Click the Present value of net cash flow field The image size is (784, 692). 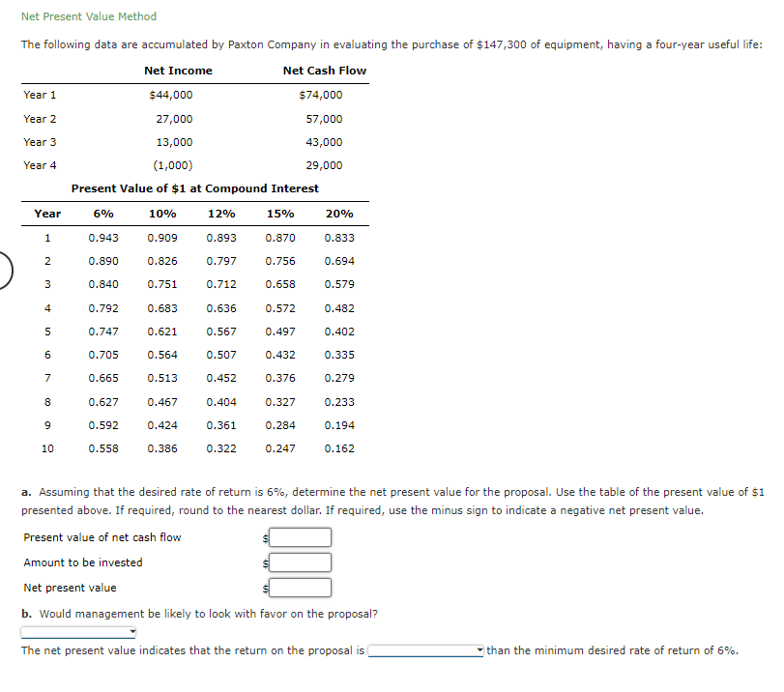(300, 537)
